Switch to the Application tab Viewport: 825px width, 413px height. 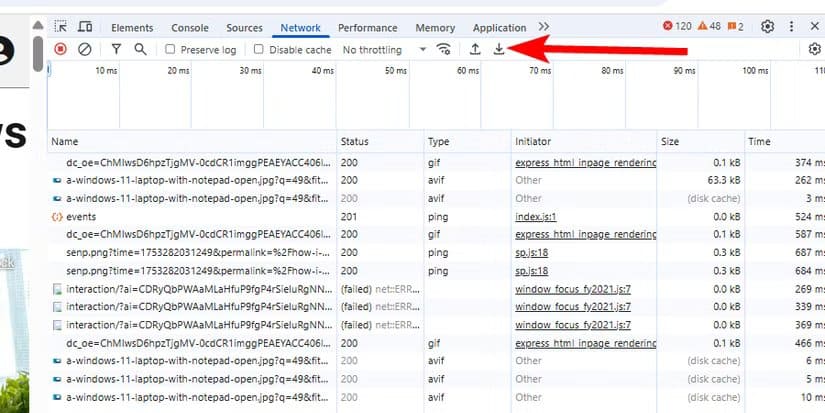coord(499,28)
